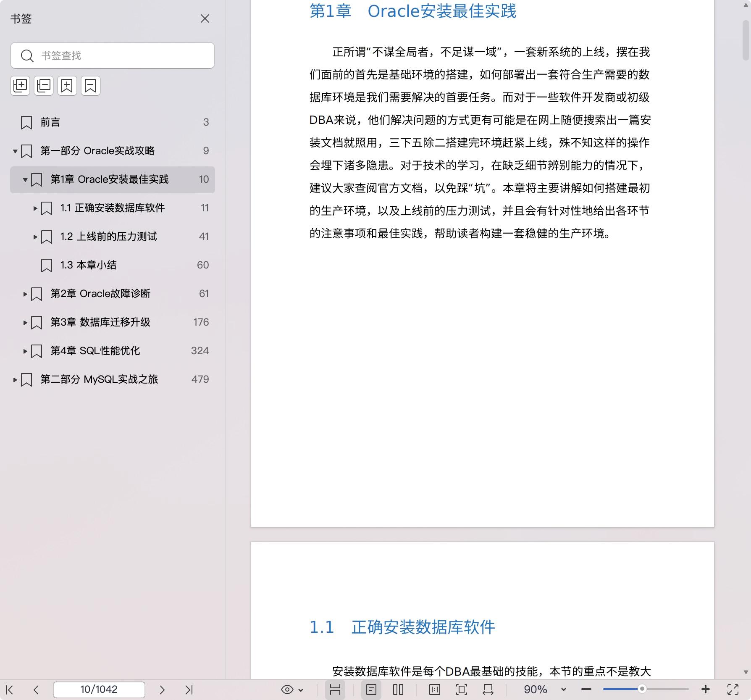The width and height of the screenshot is (751, 700).
Task: Expand 第4章 SQL性能优化 triangle
Action: click(25, 351)
